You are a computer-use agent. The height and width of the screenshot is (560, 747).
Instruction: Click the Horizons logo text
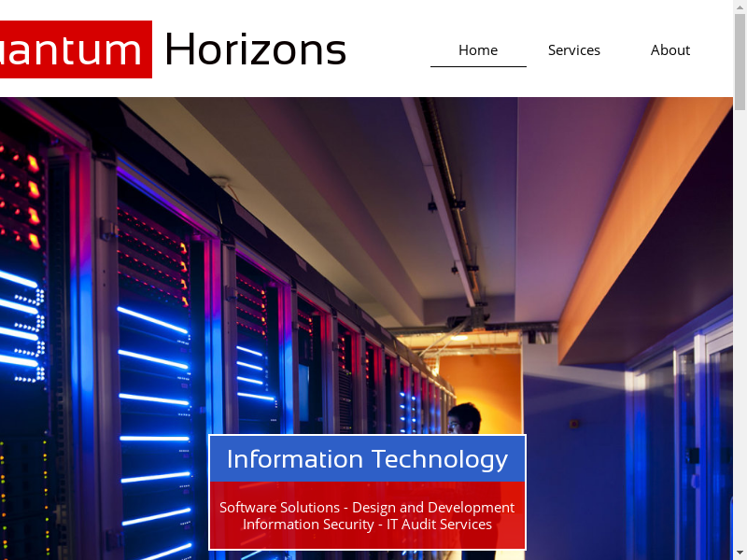[255, 49]
